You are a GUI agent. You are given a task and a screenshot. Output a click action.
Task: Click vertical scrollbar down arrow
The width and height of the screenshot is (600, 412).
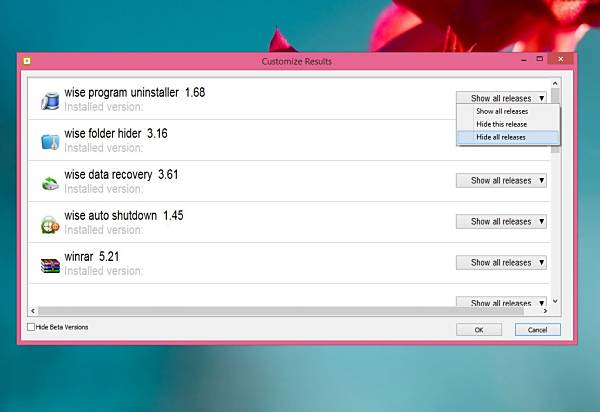point(555,301)
